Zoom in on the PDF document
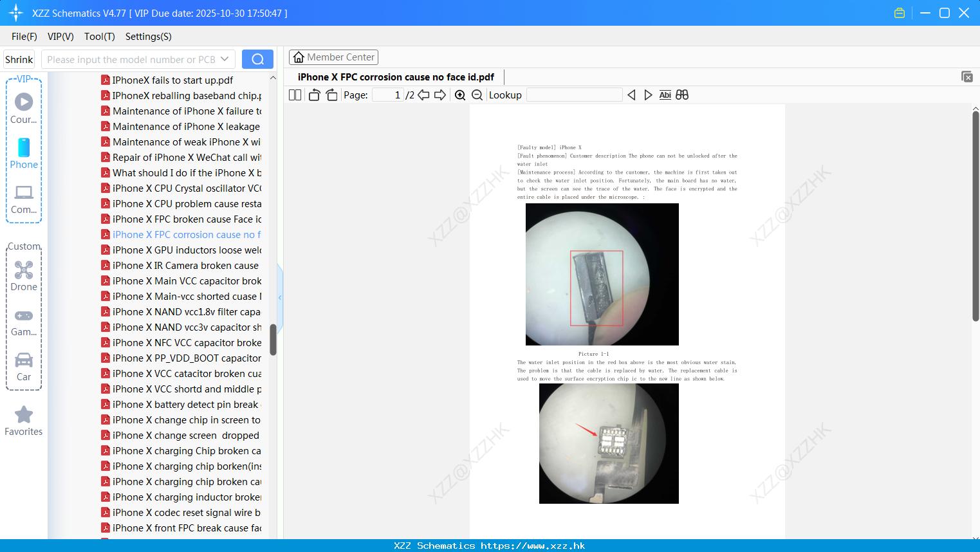The height and width of the screenshot is (552, 980). [460, 95]
